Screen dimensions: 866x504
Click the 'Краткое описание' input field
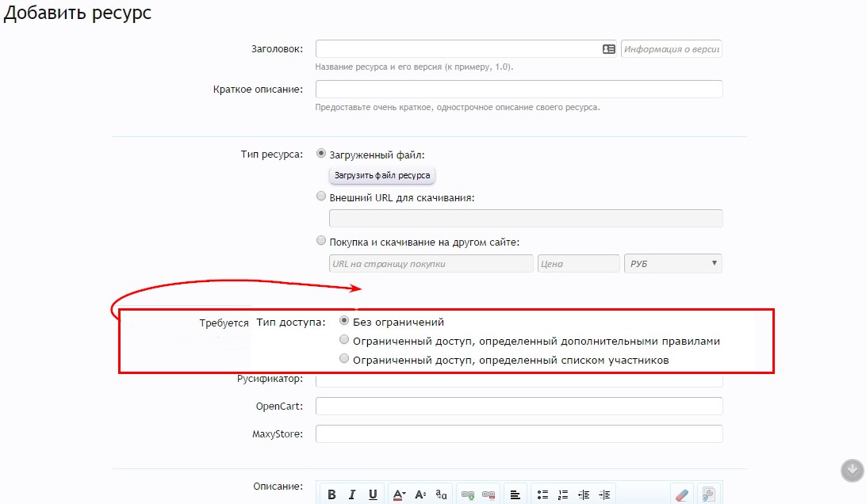click(519, 89)
